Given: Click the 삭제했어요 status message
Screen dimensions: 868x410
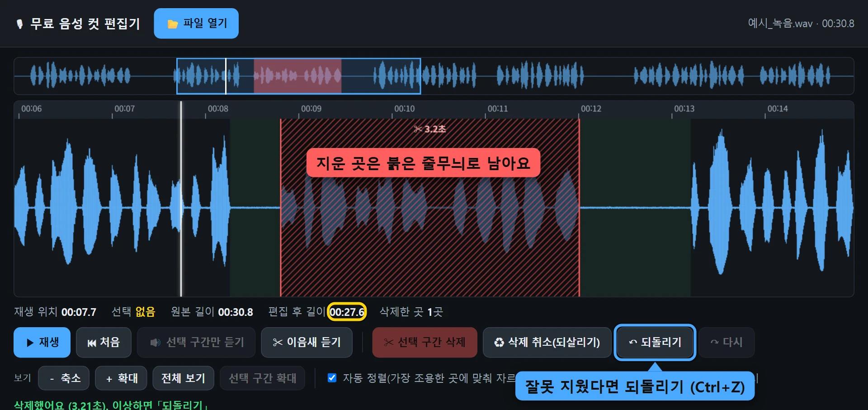Looking at the screenshot, I should tap(111, 405).
